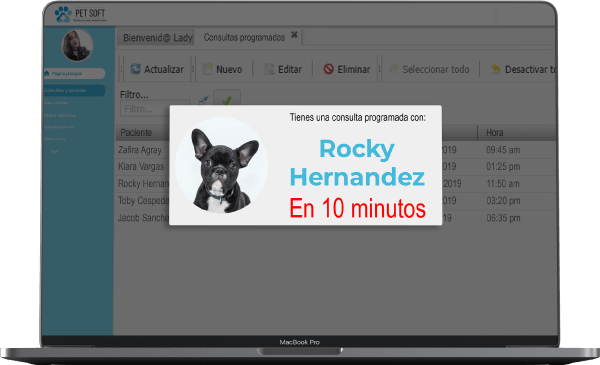Click the user profile photo
The image size is (600, 365).
point(77,45)
